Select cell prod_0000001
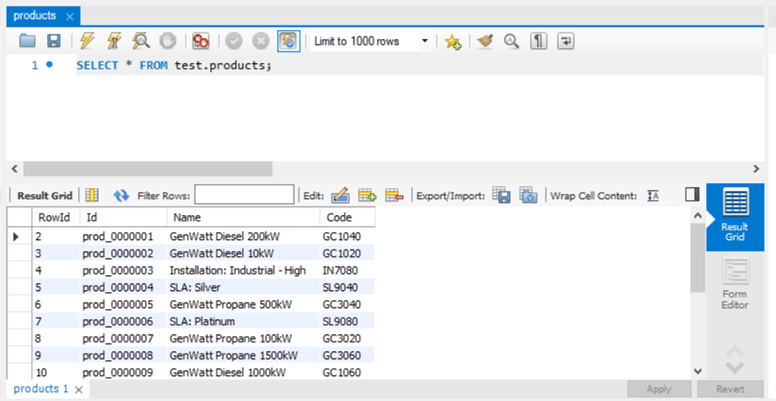Viewport: 776px width, 401px height. point(123,236)
